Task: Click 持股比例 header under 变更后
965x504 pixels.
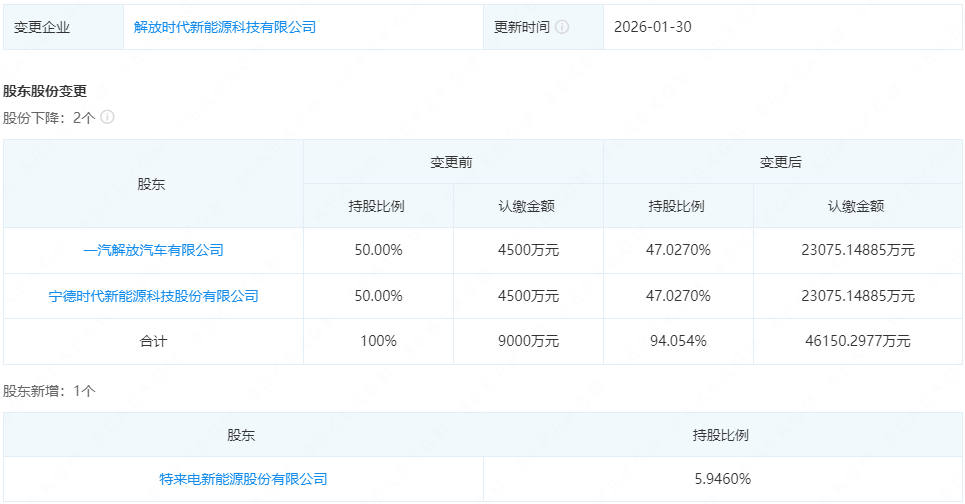Action: [x=678, y=206]
